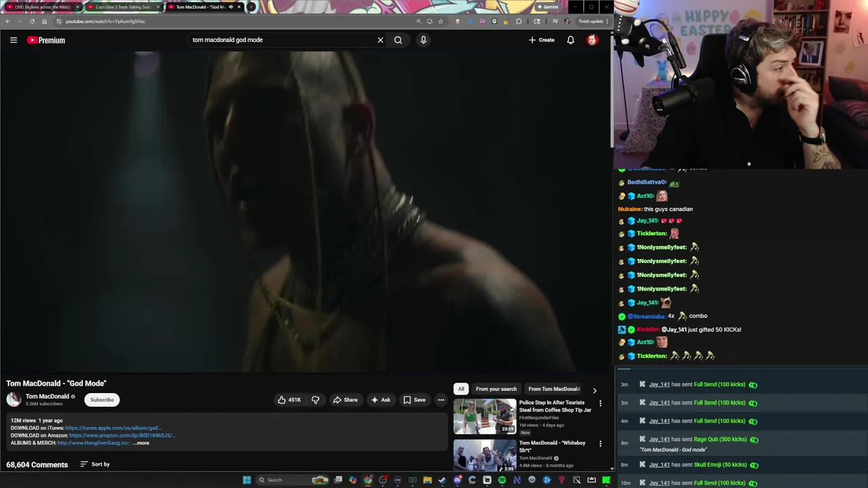Click the God Mode video player
The height and width of the screenshot is (488, 868).
(x=305, y=211)
